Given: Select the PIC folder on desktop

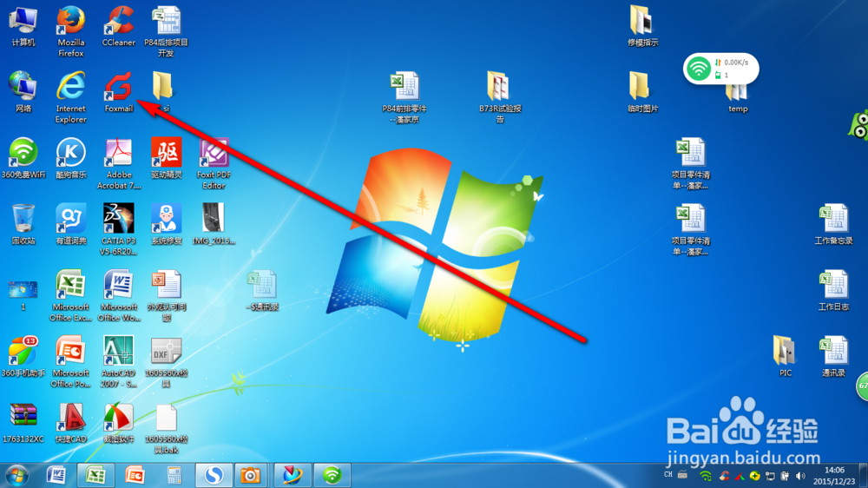Looking at the screenshot, I should coord(785,356).
